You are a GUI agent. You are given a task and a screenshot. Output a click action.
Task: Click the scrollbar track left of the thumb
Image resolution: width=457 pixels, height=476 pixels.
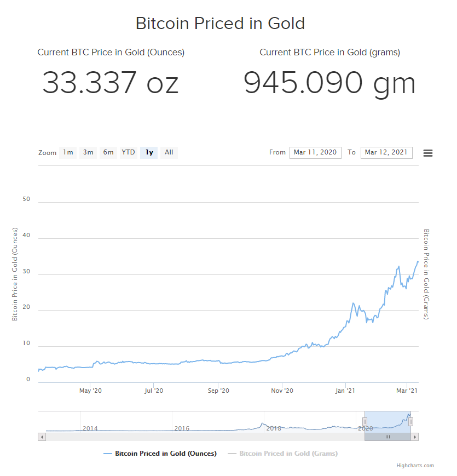[203, 437]
